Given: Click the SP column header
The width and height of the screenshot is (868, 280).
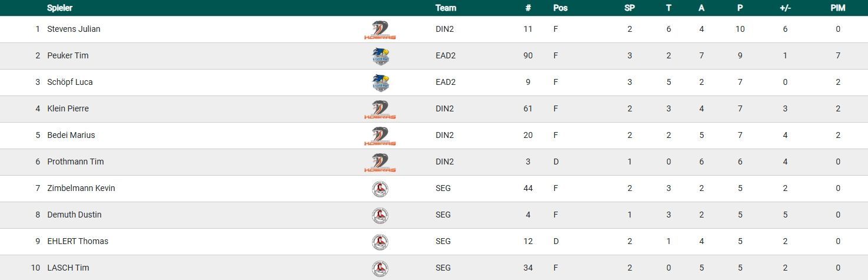Looking at the screenshot, I should coord(630,8).
